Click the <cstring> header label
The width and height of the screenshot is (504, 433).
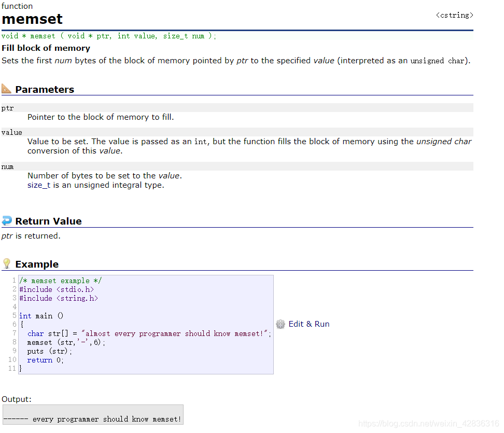click(x=455, y=15)
